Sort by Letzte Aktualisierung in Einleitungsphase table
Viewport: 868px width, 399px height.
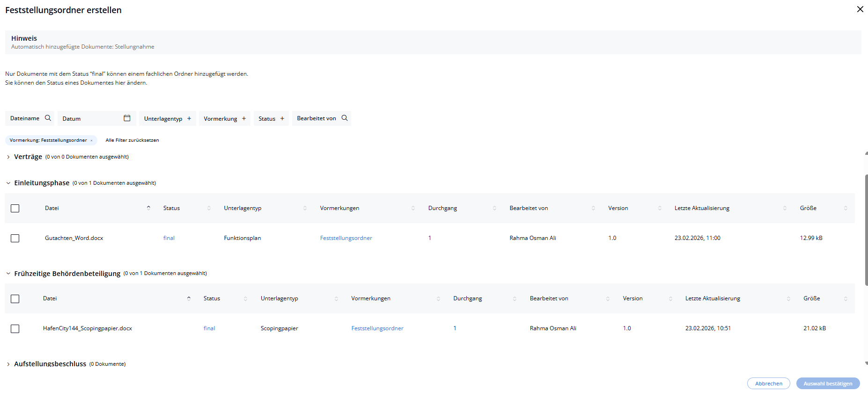[785, 208]
